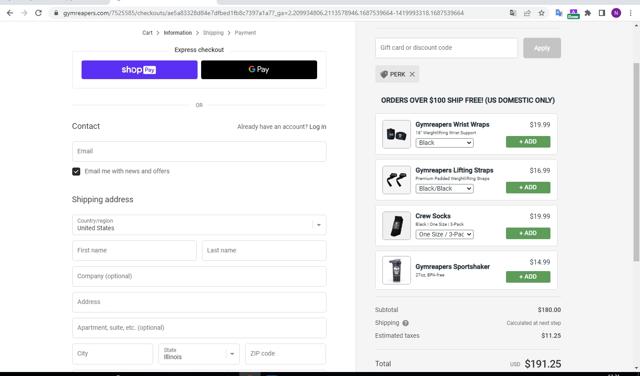Viewport: 640px width, 376px height.
Task: Pay with Shop Pay button
Action: [139, 70]
